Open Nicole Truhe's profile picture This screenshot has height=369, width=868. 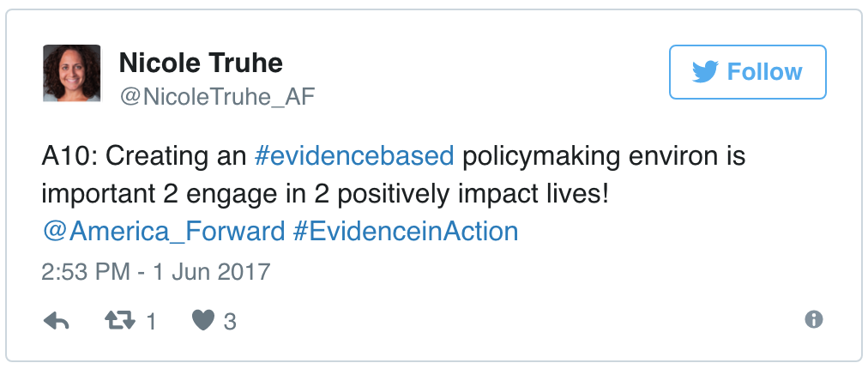(x=72, y=73)
